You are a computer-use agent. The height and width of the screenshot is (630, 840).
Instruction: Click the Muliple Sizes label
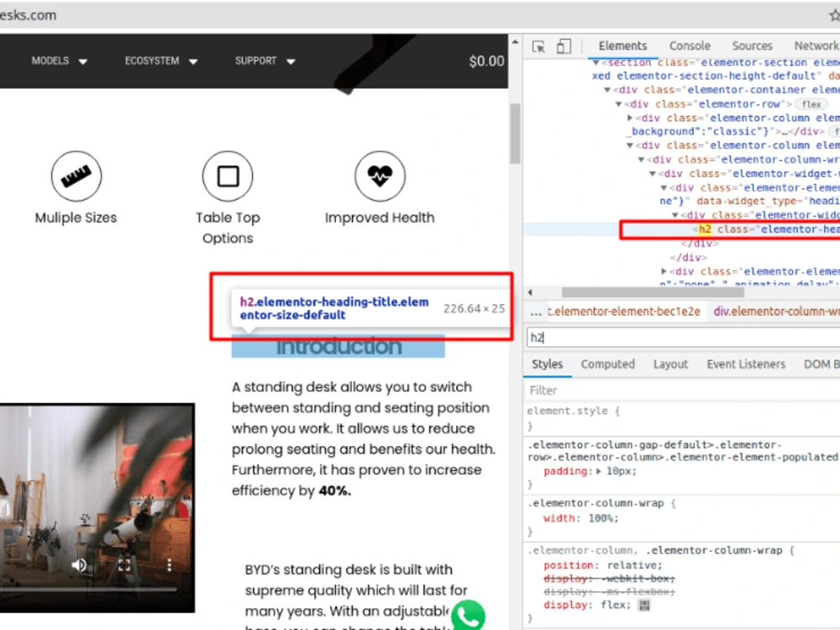[76, 218]
